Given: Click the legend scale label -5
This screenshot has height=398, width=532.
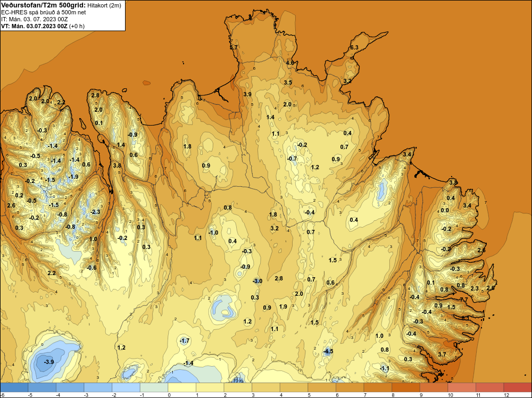Looking at the screenshot, I should 30,395.
